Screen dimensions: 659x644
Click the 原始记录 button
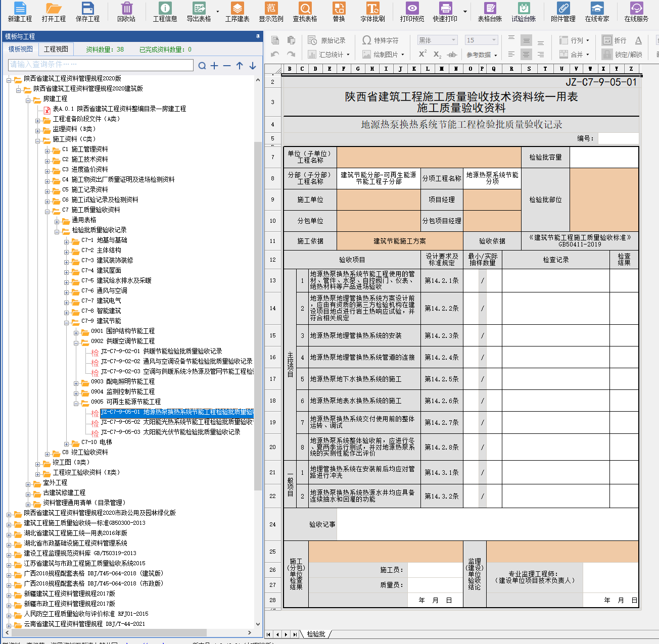(x=327, y=40)
